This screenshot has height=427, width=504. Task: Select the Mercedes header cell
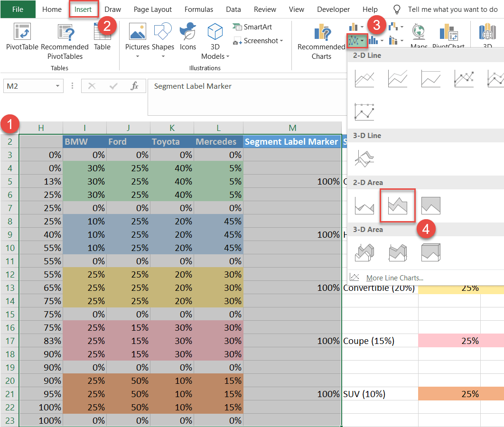point(219,142)
